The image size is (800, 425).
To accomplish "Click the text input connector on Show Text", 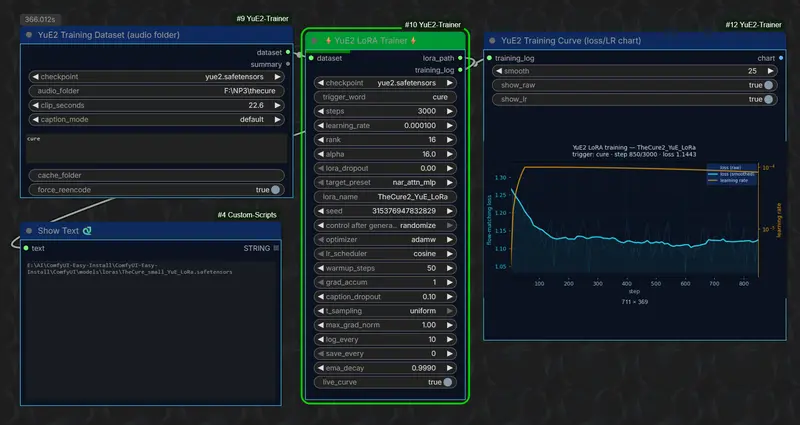I will coord(26,248).
